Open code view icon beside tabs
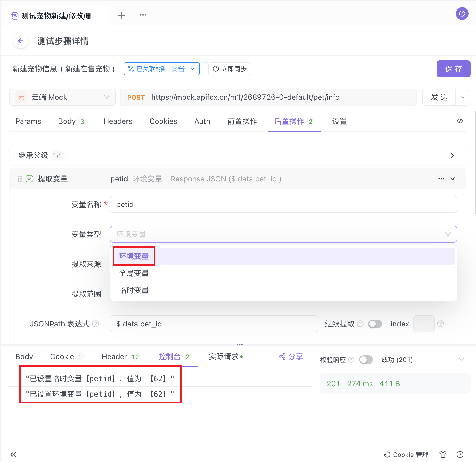This screenshot has height=462, width=476. click(x=460, y=121)
